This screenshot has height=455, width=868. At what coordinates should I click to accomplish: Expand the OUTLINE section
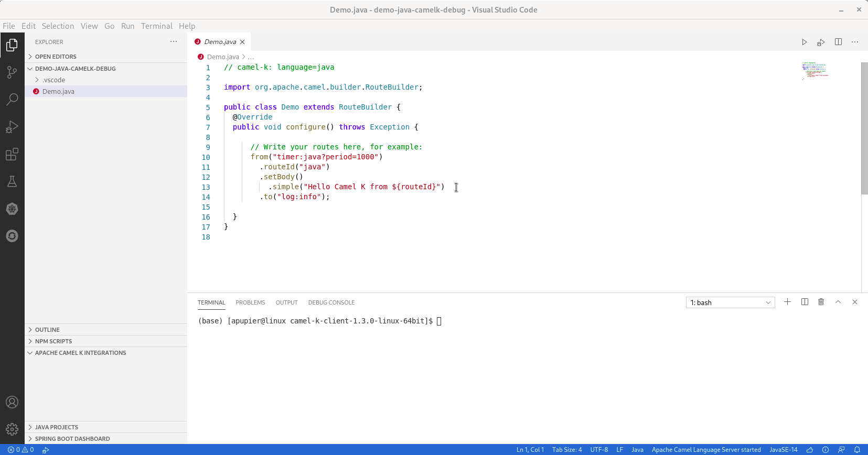[x=47, y=330]
